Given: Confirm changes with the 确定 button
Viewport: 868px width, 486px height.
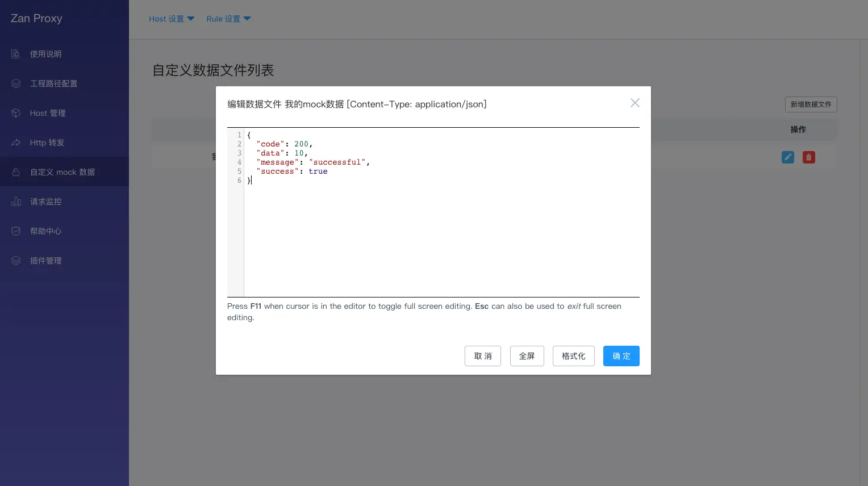Looking at the screenshot, I should (621, 356).
